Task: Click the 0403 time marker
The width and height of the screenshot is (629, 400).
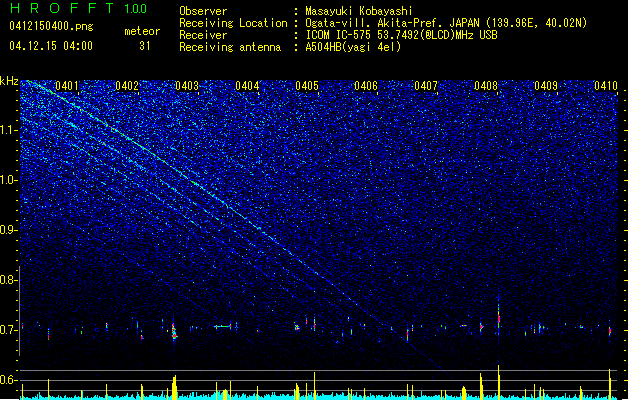Action: (187, 86)
